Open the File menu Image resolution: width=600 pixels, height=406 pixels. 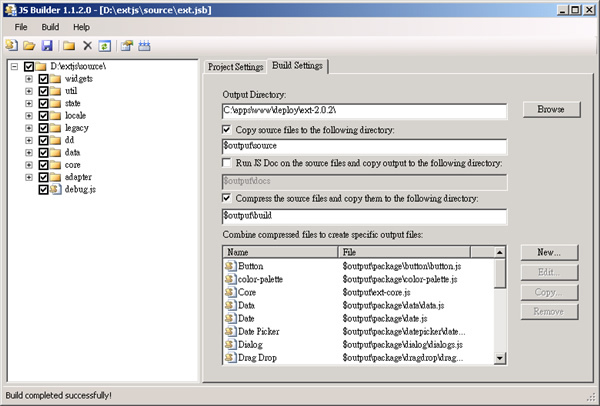(x=21, y=27)
